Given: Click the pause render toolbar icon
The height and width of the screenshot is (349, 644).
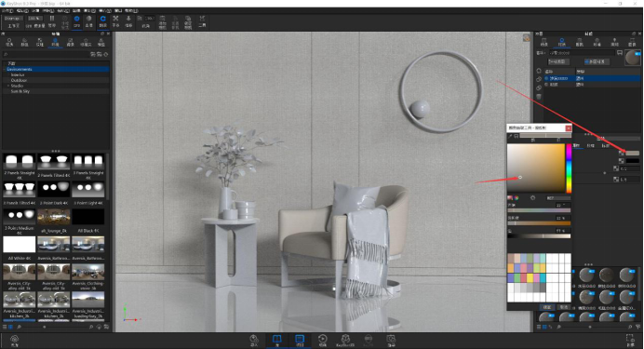Looking at the screenshot, I should pyautogui.click(x=52, y=21).
